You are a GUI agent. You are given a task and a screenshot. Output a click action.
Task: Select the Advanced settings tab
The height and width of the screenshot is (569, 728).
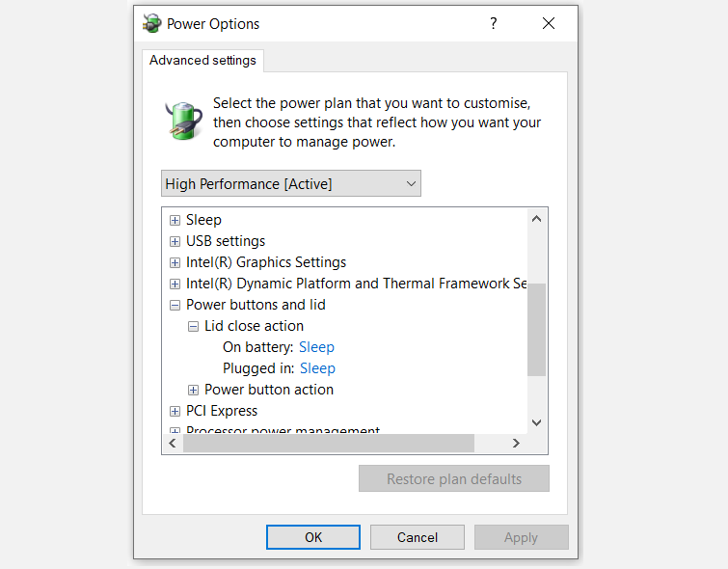point(202,61)
